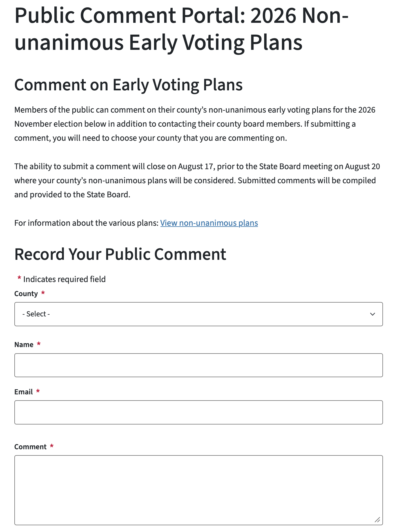
Task: Click the "Comment on Early Voting Plans" heading
Action: coord(128,85)
